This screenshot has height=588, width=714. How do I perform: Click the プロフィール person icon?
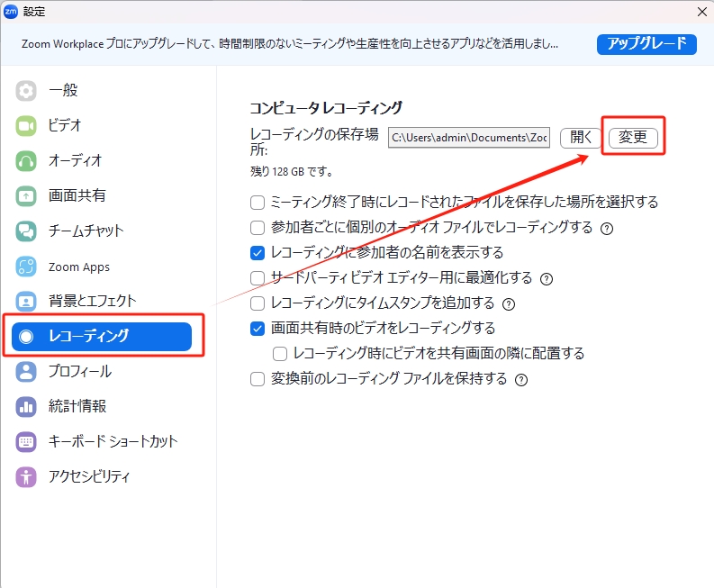click(x=26, y=372)
